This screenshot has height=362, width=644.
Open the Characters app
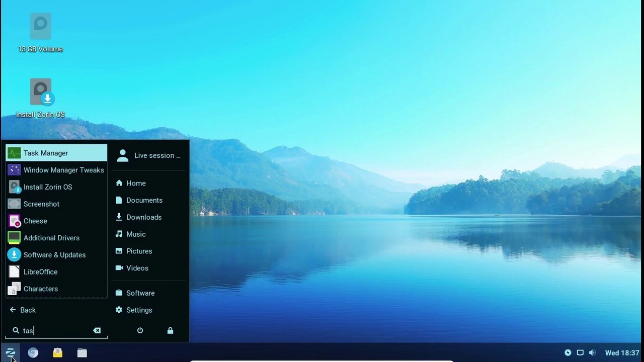[x=56, y=289]
